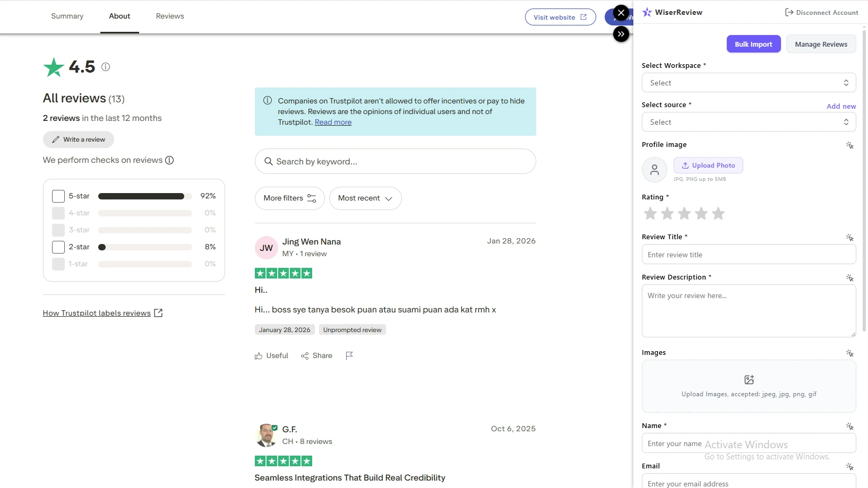Check the 5-star filter checkbox
Screen dimensions: 868x488
[x=58, y=196]
